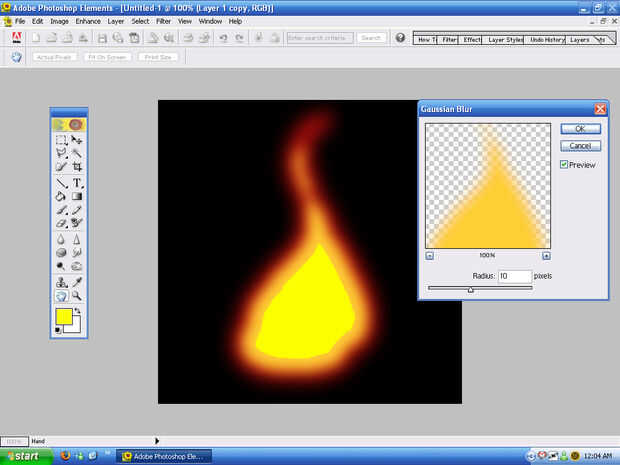
Task: Select the Pencil tool
Action: (77, 210)
